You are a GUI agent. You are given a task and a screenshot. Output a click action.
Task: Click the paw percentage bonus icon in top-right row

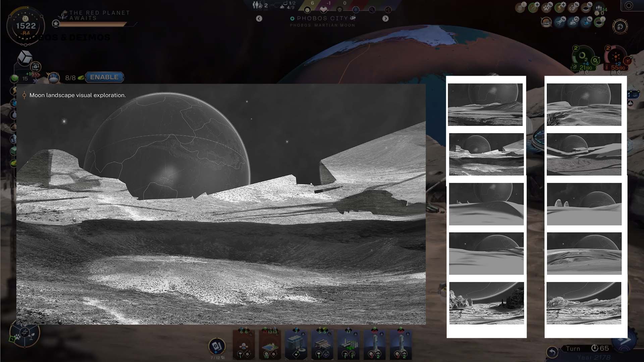[546, 7]
